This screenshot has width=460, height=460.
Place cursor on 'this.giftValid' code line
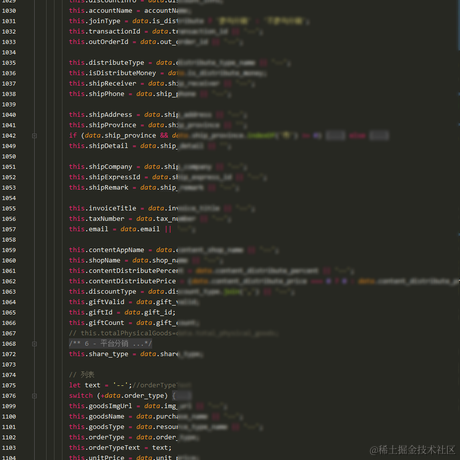coord(134,302)
